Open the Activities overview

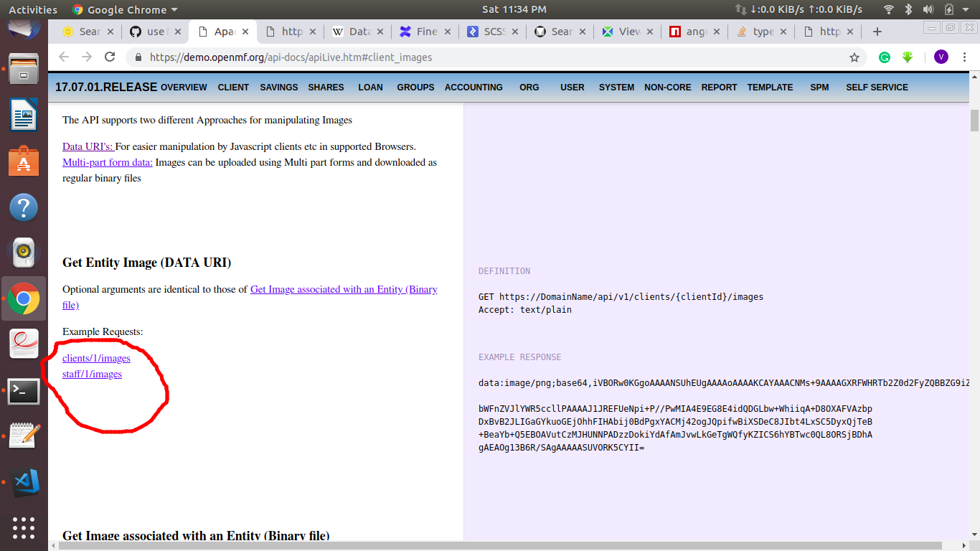coord(33,9)
